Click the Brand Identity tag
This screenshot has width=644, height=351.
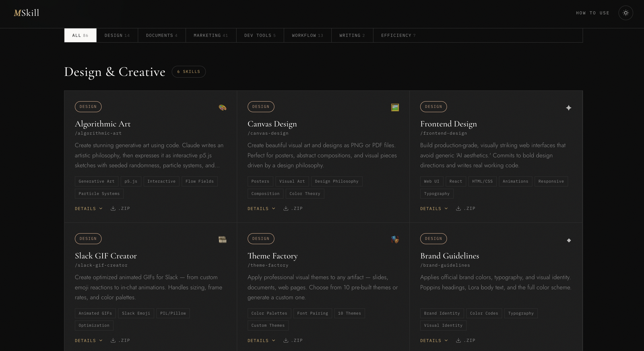pyautogui.click(x=442, y=313)
